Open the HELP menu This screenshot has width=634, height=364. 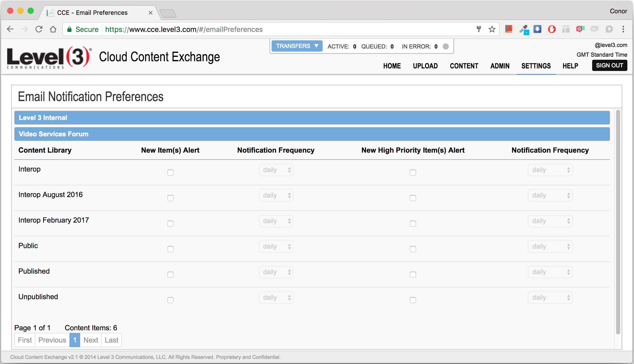[x=570, y=66]
